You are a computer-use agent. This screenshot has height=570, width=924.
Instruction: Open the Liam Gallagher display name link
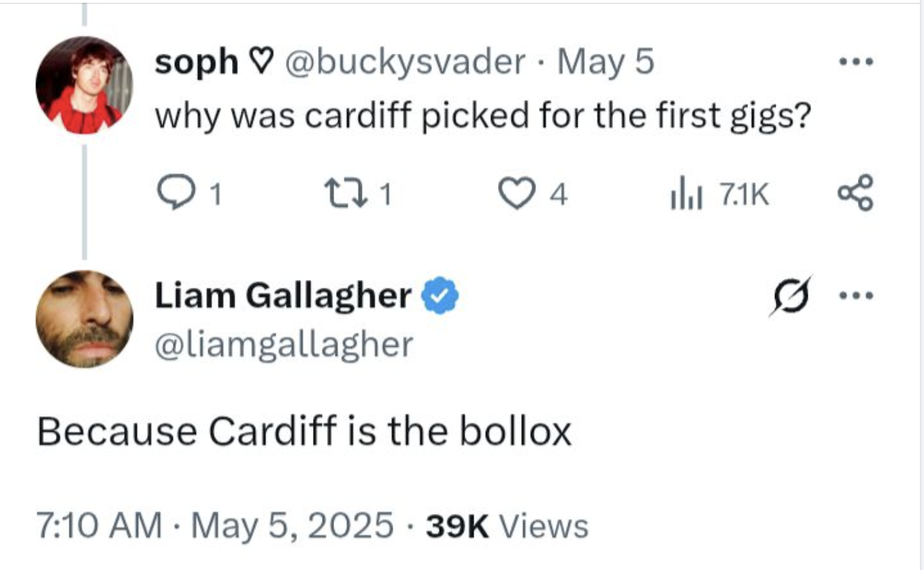point(283,296)
